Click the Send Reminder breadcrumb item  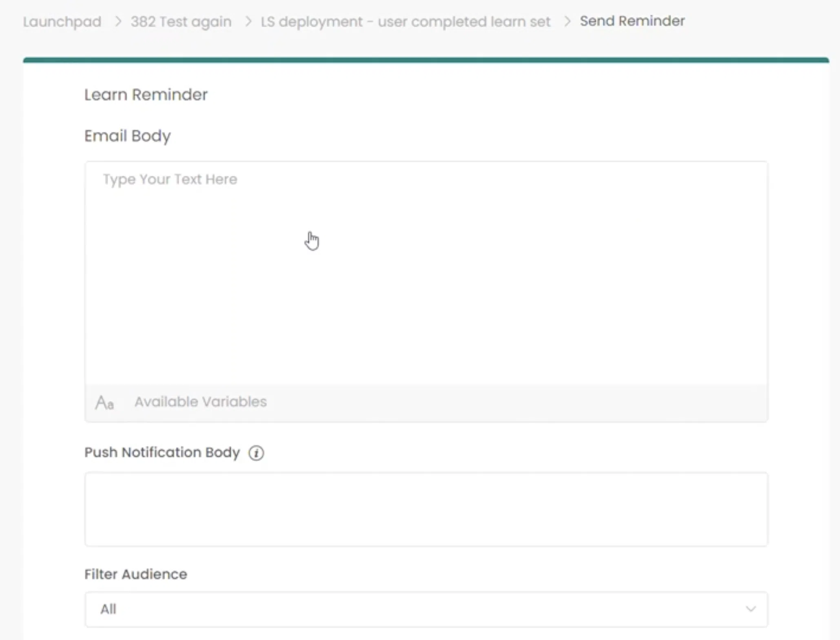coord(632,21)
